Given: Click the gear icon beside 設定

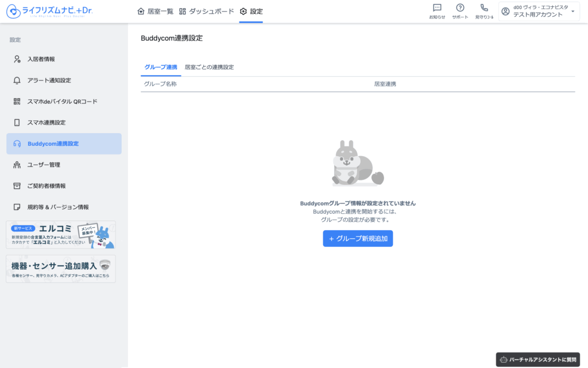Looking at the screenshot, I should click(243, 11).
